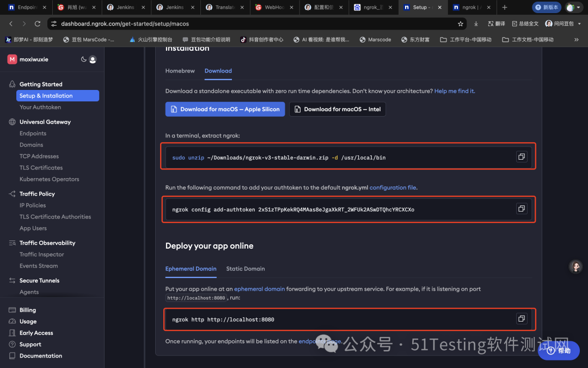The image size is (588, 368).
Task: Click the Documentation icon in sidebar
Action: (x=12, y=355)
